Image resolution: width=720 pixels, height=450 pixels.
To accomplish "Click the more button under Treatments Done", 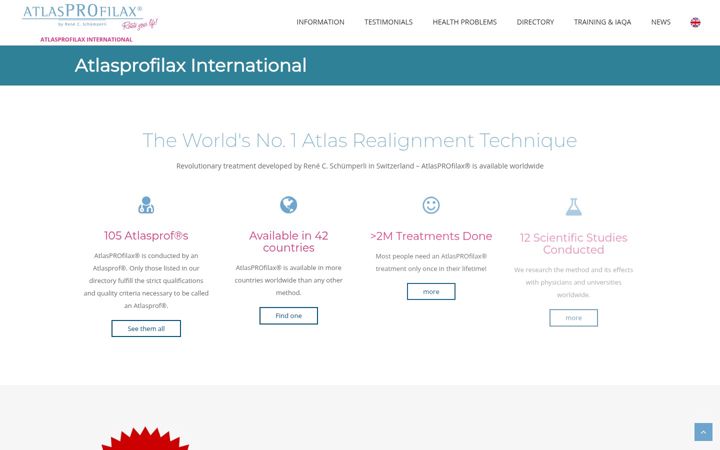I will click(x=431, y=292).
